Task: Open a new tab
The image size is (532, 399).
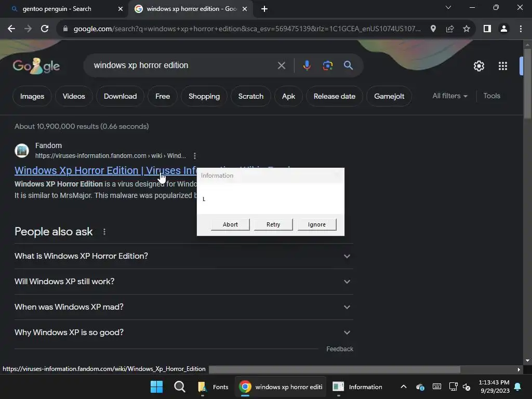Action: pos(264,9)
